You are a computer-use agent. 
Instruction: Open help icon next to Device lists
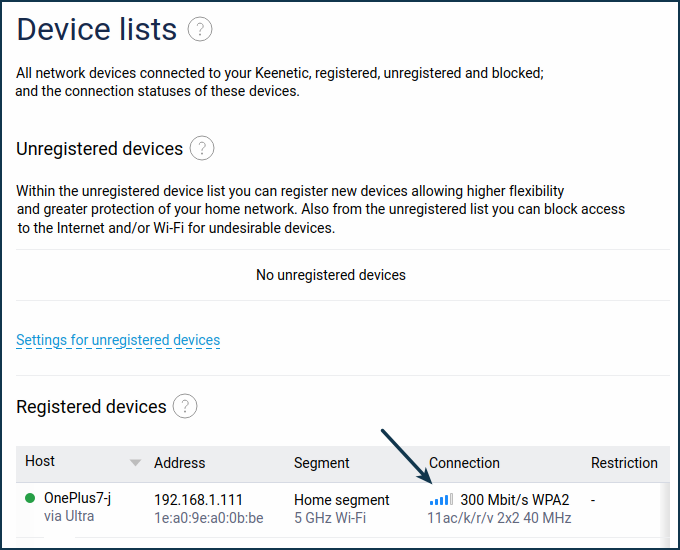point(200,29)
